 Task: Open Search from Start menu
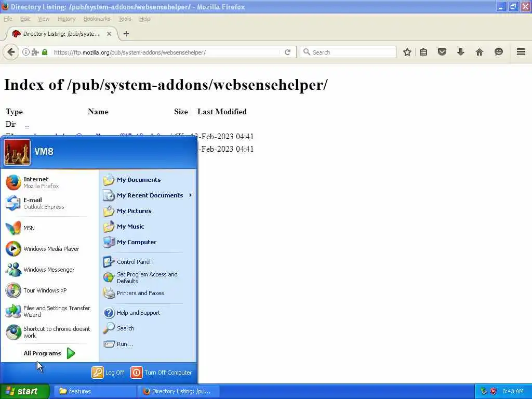pos(148,328)
